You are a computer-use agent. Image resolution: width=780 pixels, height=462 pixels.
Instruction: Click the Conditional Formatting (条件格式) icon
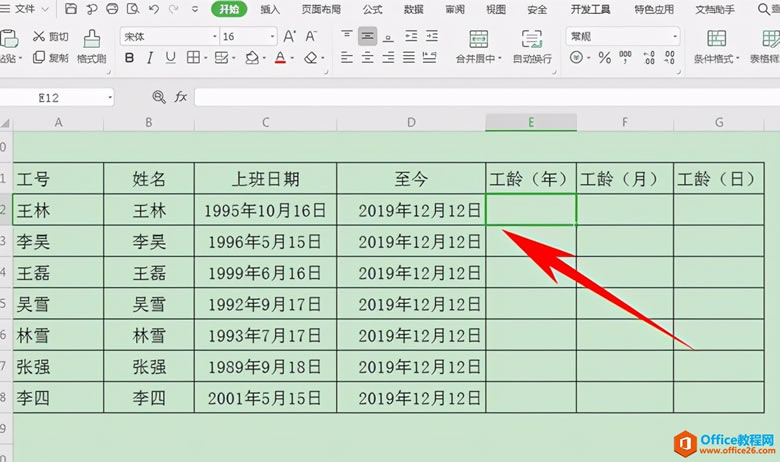[x=716, y=39]
